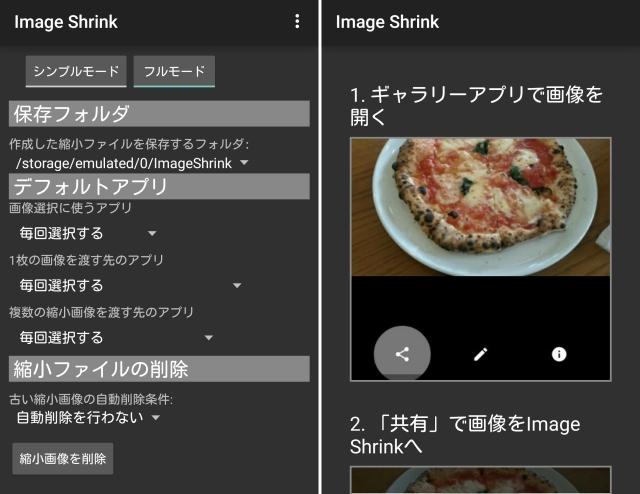640x494 pixels.
Task: Open the three-dot overflow menu
Action: tap(297, 21)
